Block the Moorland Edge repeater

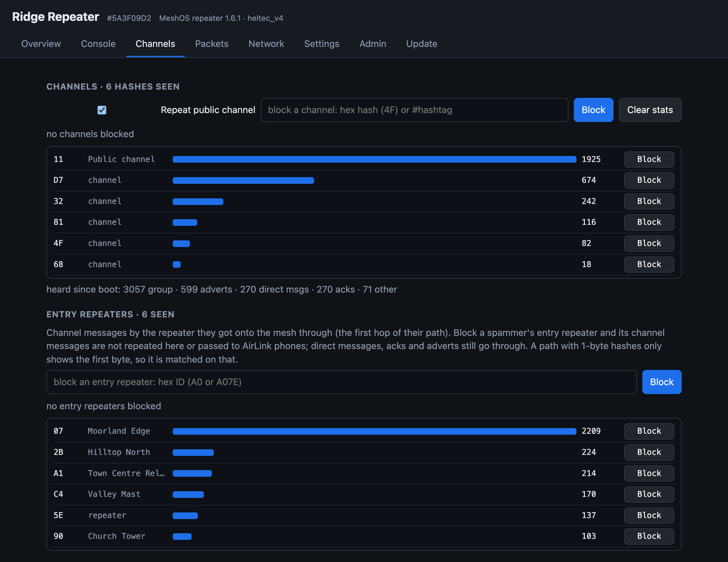click(649, 431)
